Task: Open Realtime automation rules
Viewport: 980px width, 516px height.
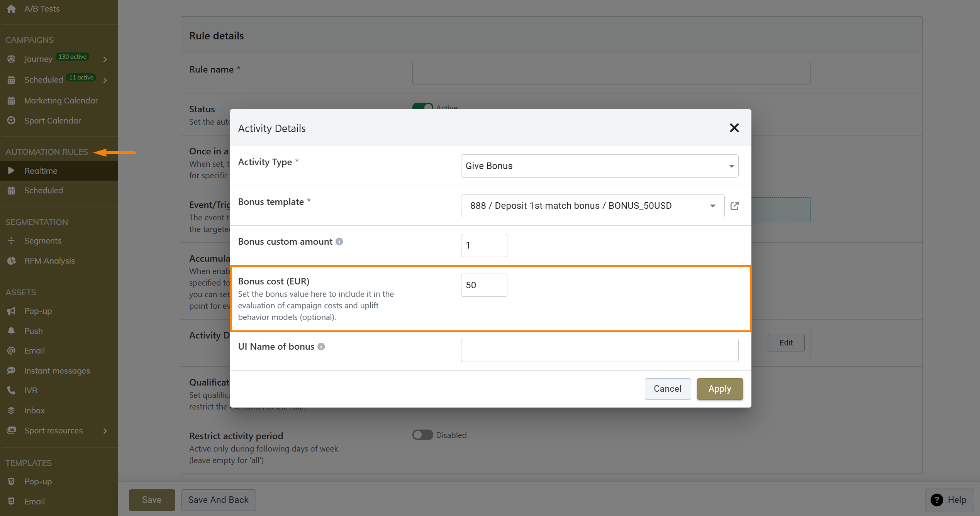Action: click(41, 171)
